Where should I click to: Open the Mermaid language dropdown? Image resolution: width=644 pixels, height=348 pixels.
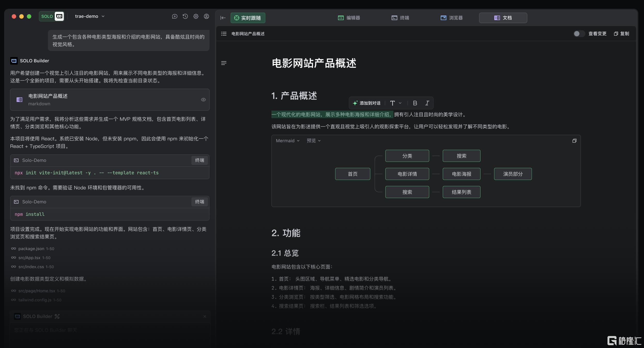pyautogui.click(x=287, y=140)
